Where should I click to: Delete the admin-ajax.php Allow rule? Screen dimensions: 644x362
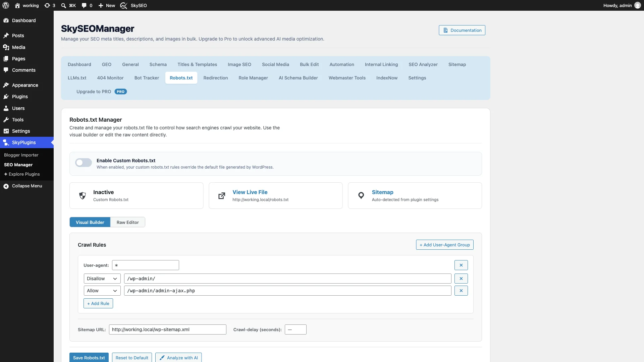461,291
